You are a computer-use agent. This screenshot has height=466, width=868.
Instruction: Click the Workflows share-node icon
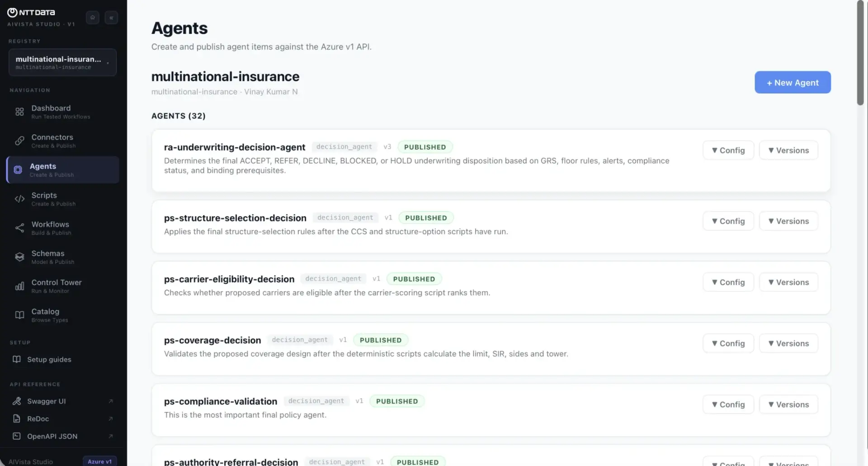19,228
